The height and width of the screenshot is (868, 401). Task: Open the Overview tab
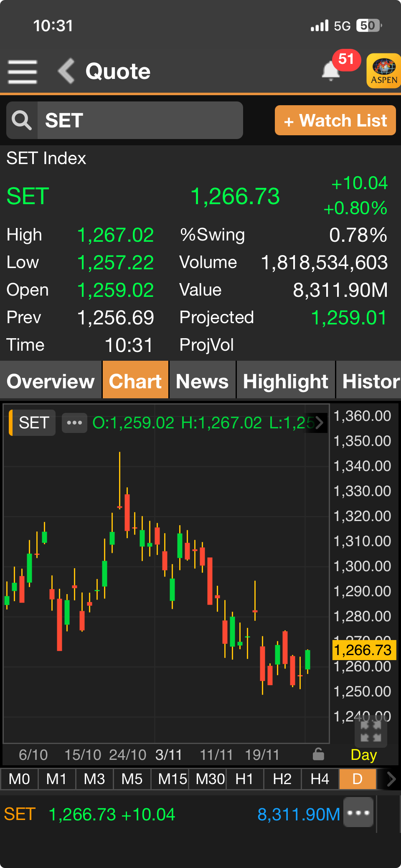click(51, 381)
